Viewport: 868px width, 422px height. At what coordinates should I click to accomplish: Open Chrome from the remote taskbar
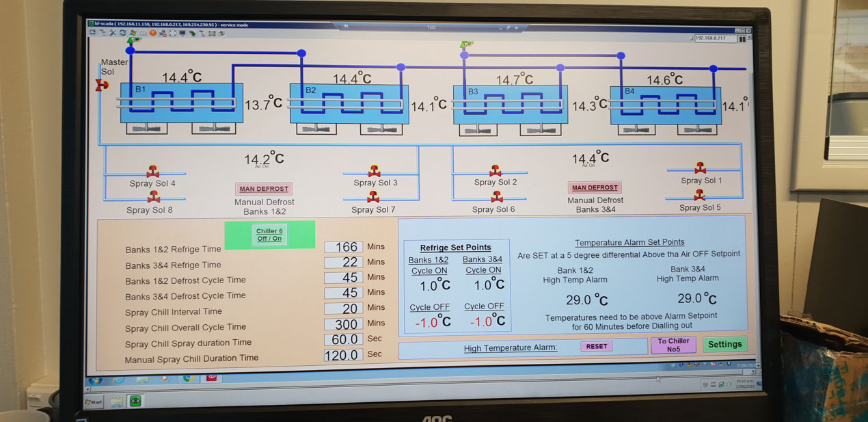click(x=189, y=378)
